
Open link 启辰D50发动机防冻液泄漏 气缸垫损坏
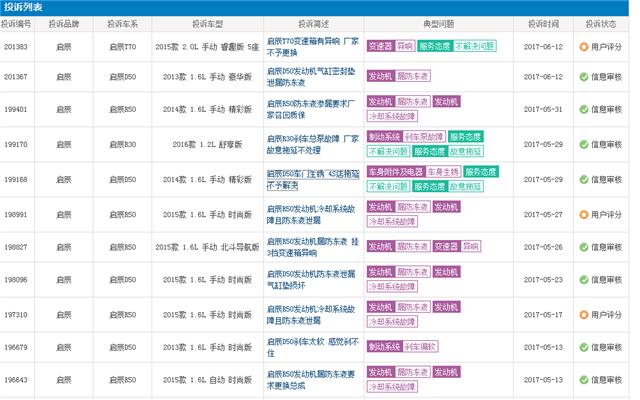click(311, 280)
